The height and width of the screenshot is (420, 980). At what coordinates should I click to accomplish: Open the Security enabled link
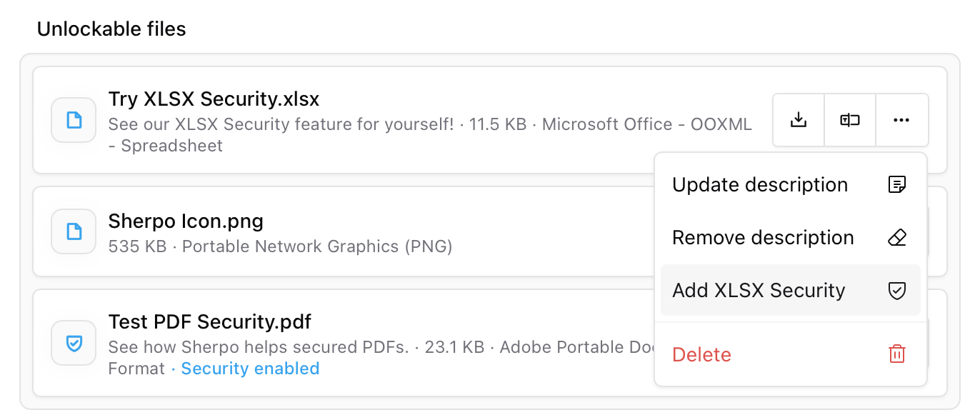pyautogui.click(x=250, y=369)
